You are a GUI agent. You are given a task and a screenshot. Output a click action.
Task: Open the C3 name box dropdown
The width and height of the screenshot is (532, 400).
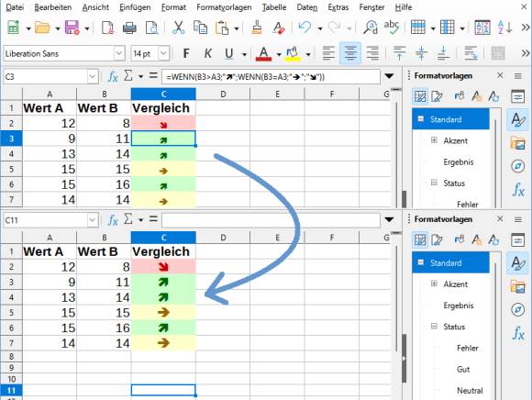(93, 77)
